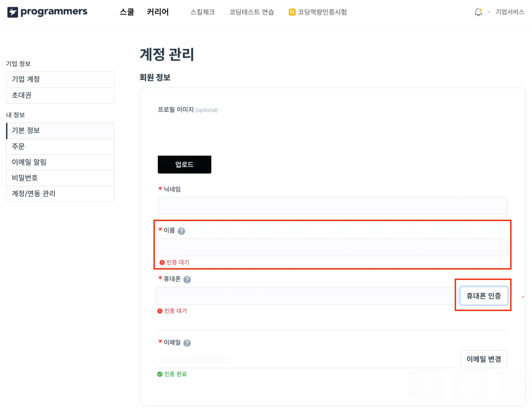This screenshot has width=532, height=419.
Task: Open the 커리어 menu
Action: point(158,12)
